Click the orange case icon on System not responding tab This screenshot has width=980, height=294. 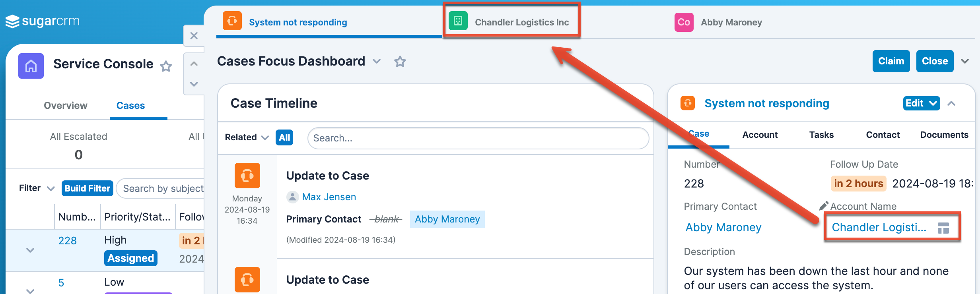[232, 21]
